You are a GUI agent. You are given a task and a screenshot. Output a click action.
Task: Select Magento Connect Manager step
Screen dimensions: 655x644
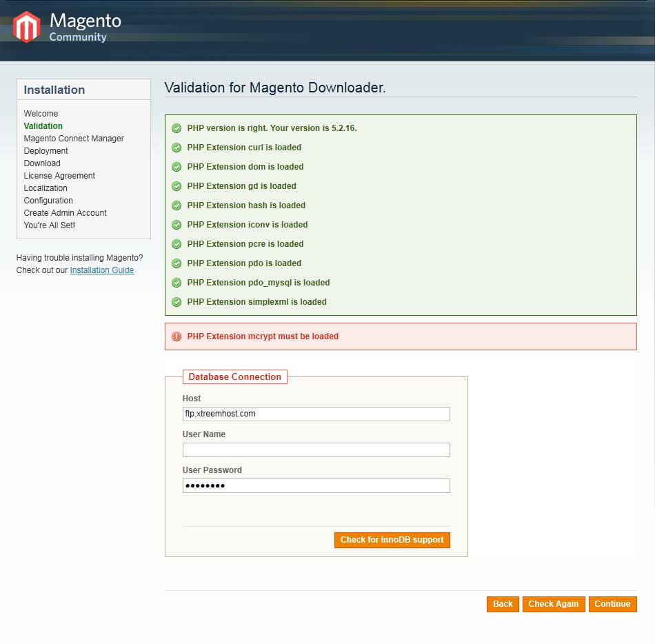[x=74, y=138]
